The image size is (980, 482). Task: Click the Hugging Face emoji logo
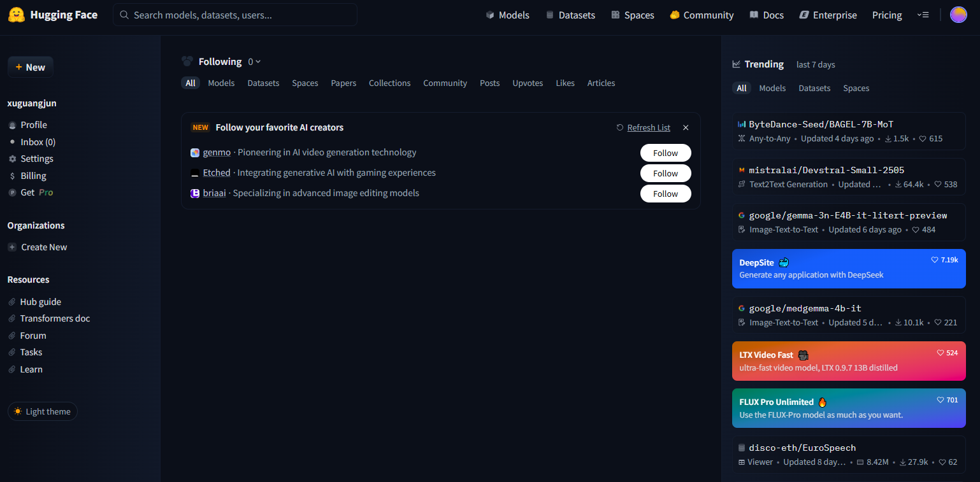click(17, 15)
